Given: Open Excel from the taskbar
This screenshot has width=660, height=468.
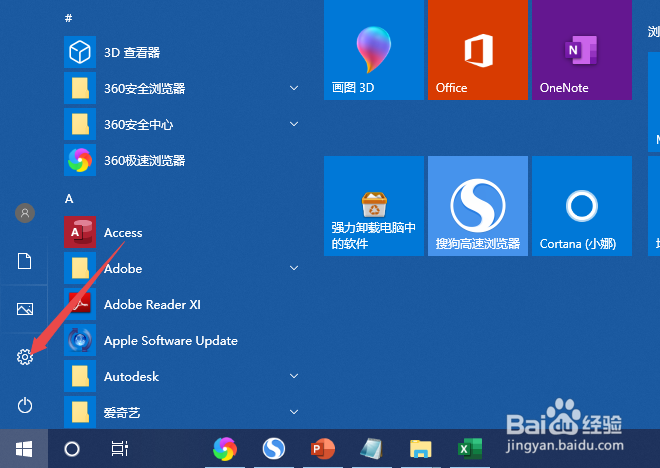Looking at the screenshot, I should click(470, 449).
